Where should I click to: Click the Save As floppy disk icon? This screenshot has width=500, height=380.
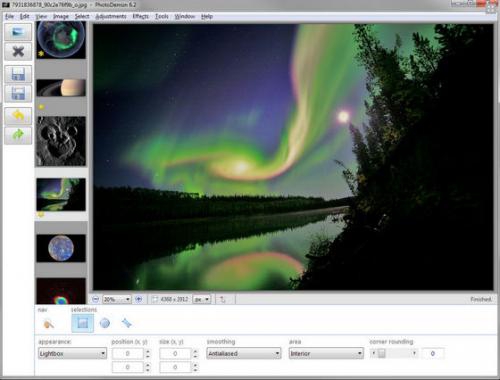[x=18, y=93]
